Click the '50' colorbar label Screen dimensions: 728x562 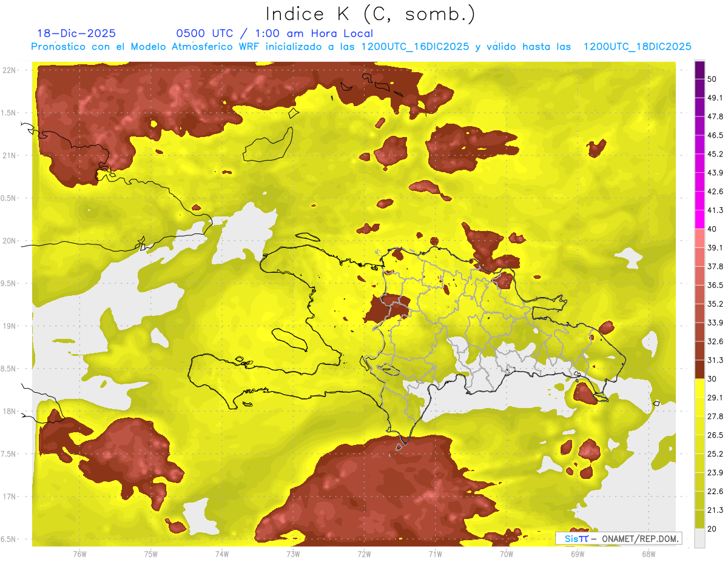tap(712, 79)
